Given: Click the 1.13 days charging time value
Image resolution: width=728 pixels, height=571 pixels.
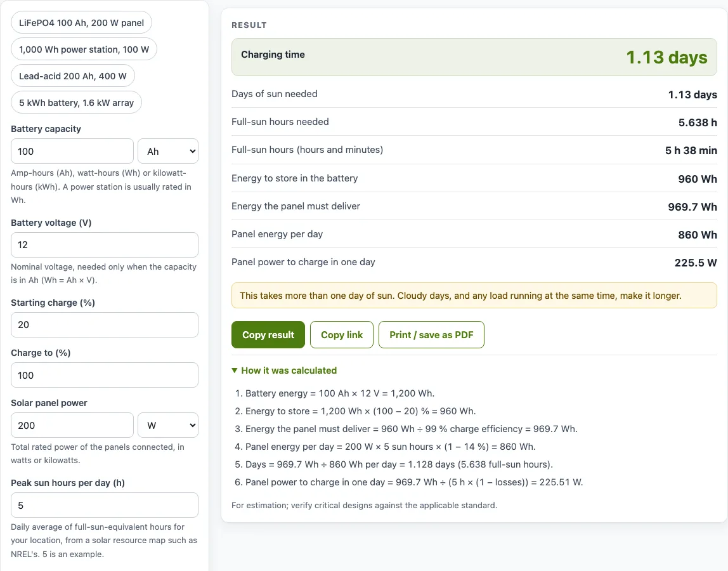Looking at the screenshot, I should [x=666, y=57].
